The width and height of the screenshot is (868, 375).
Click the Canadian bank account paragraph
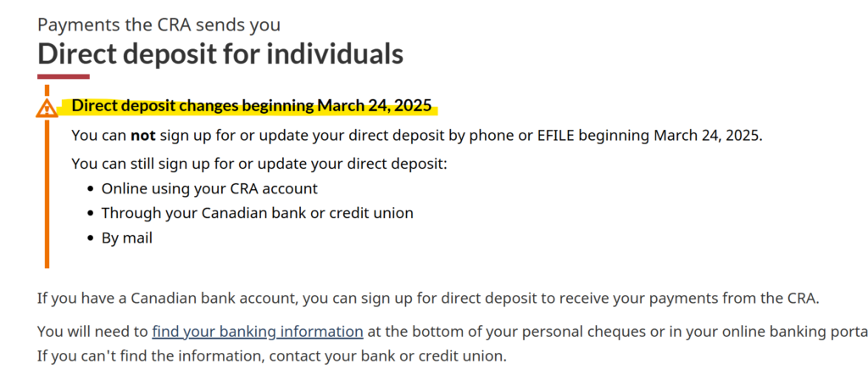428,298
